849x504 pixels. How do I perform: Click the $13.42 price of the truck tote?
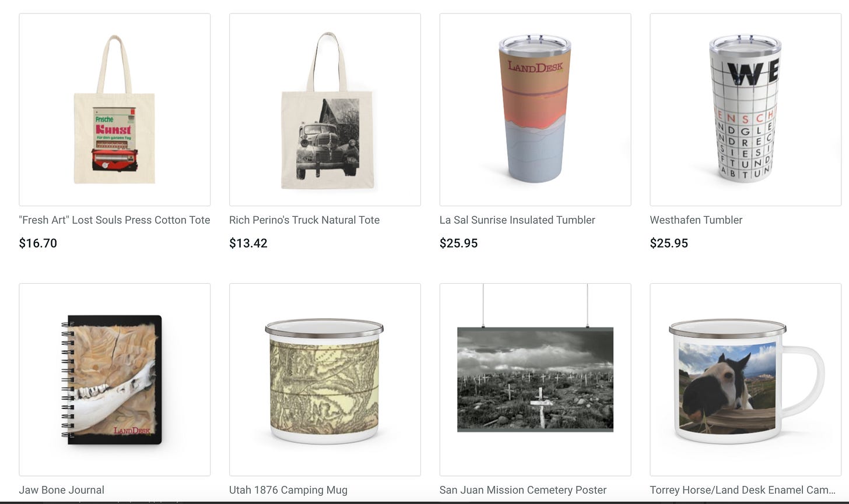248,244
